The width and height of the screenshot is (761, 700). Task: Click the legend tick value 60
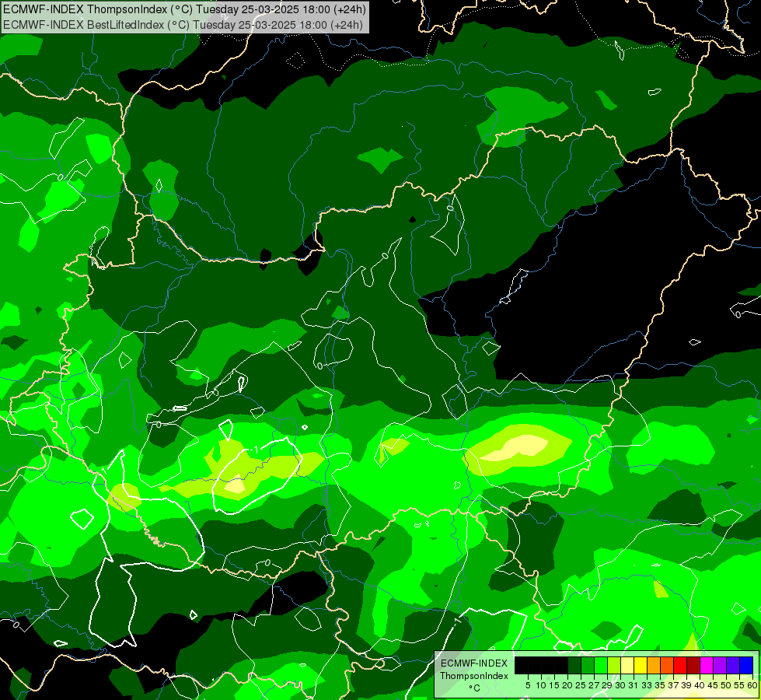pos(752,685)
